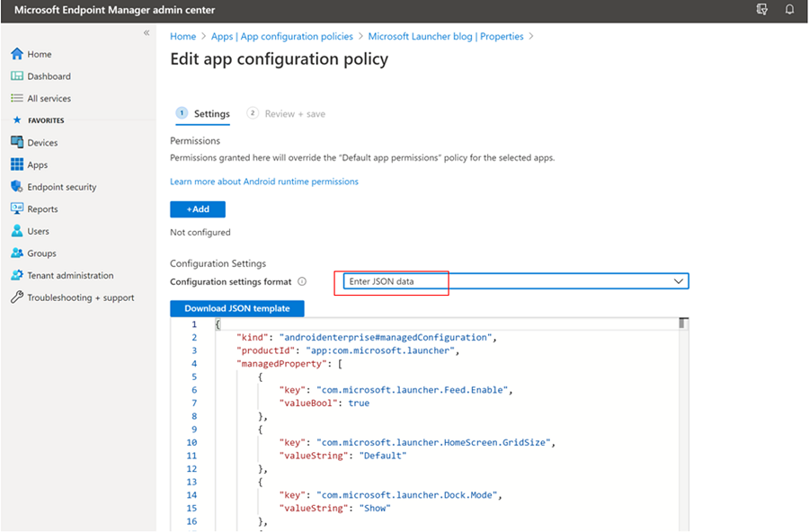Image resolution: width=809 pixels, height=532 pixels.
Task: Open All services menu item
Action: click(x=49, y=99)
